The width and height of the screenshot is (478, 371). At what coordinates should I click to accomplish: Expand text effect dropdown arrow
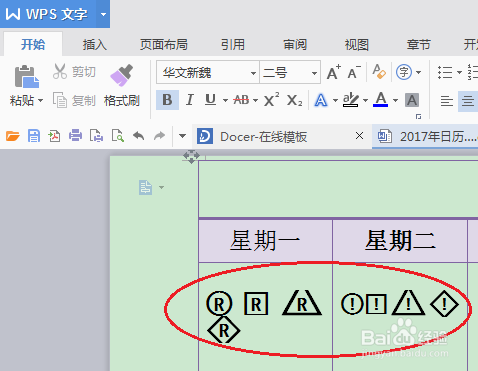click(x=335, y=100)
